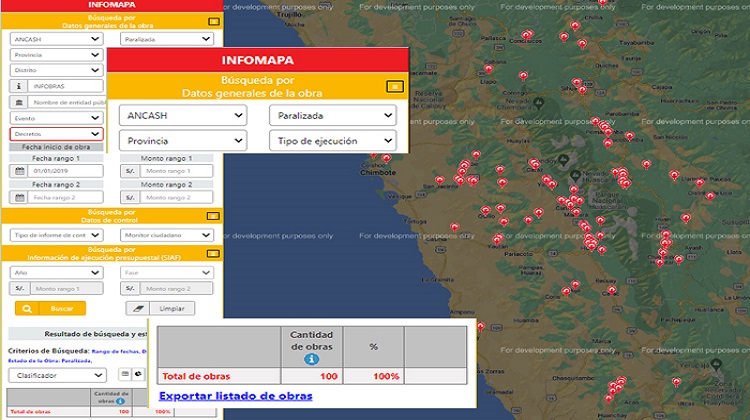Viewport: 750px width, 420px height.
Task: Collapse the Datos generales section in left panel
Action: pos(214,22)
